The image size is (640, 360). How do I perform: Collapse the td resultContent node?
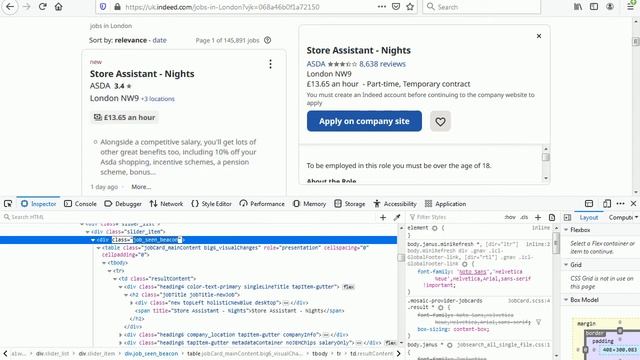click(x=115, y=279)
